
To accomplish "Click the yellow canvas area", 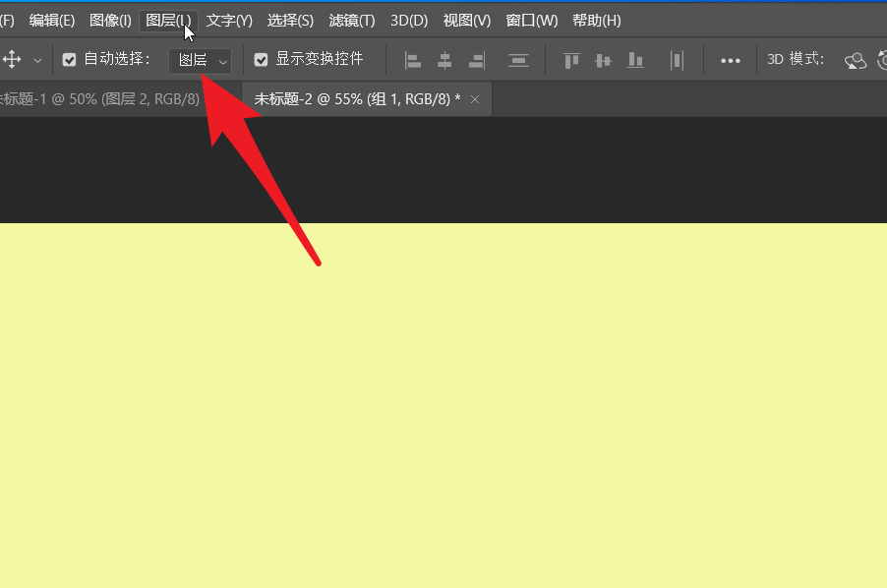I will [x=443, y=413].
